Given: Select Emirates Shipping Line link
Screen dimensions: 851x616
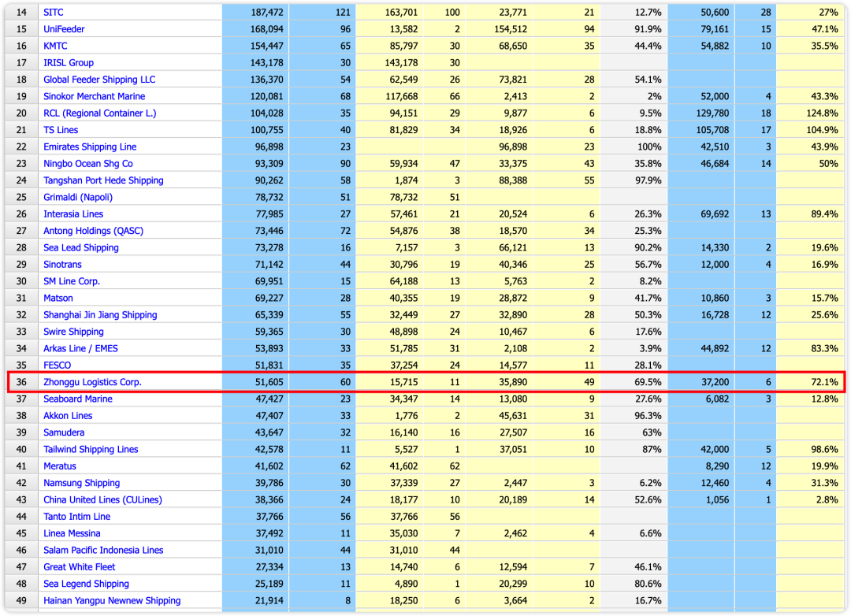Looking at the screenshot, I should (x=90, y=147).
